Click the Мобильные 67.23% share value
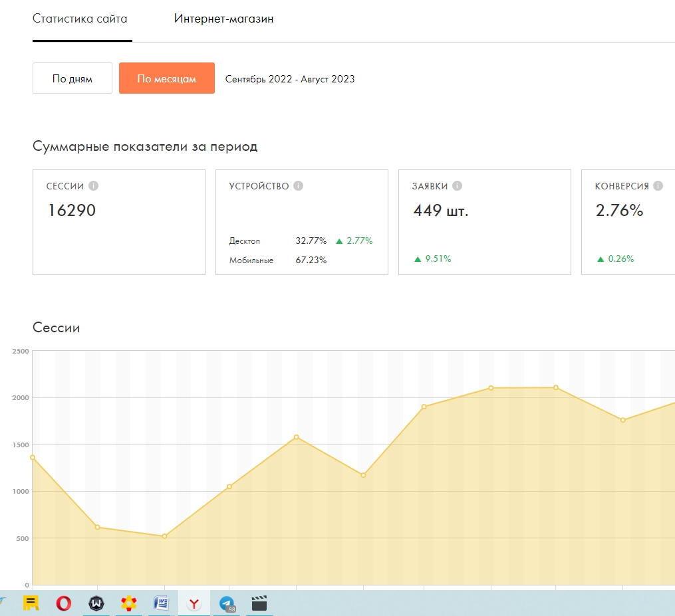675x616 pixels. click(311, 260)
